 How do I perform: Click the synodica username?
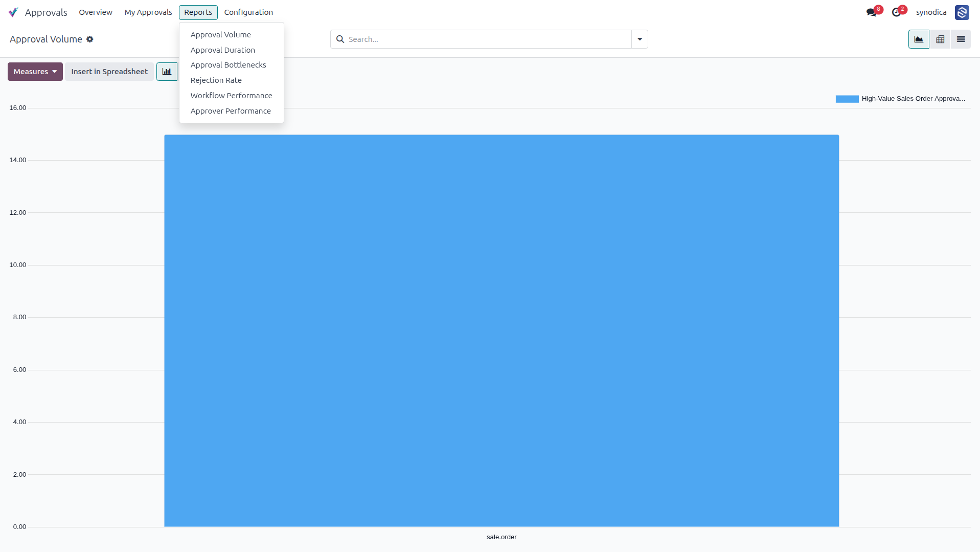931,12
